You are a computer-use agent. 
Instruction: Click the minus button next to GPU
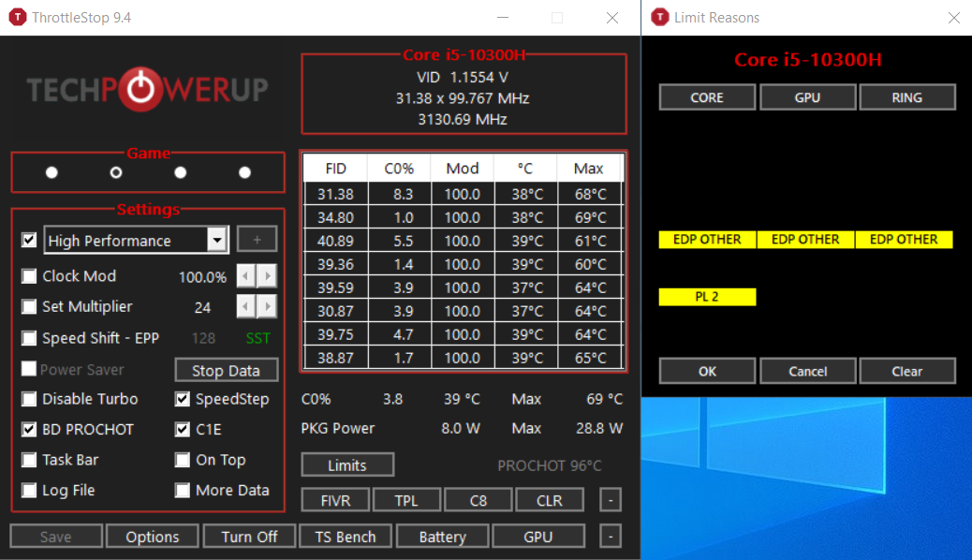(611, 536)
